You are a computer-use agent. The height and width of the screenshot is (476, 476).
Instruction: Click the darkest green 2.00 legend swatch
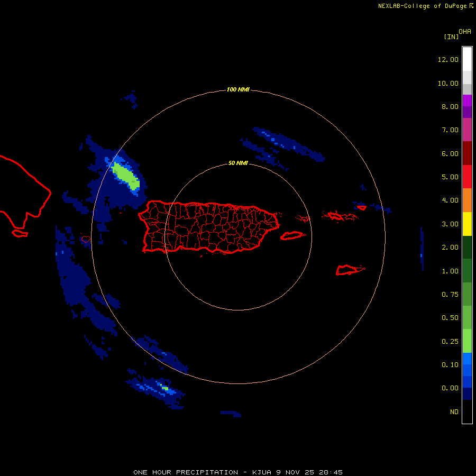click(x=467, y=248)
